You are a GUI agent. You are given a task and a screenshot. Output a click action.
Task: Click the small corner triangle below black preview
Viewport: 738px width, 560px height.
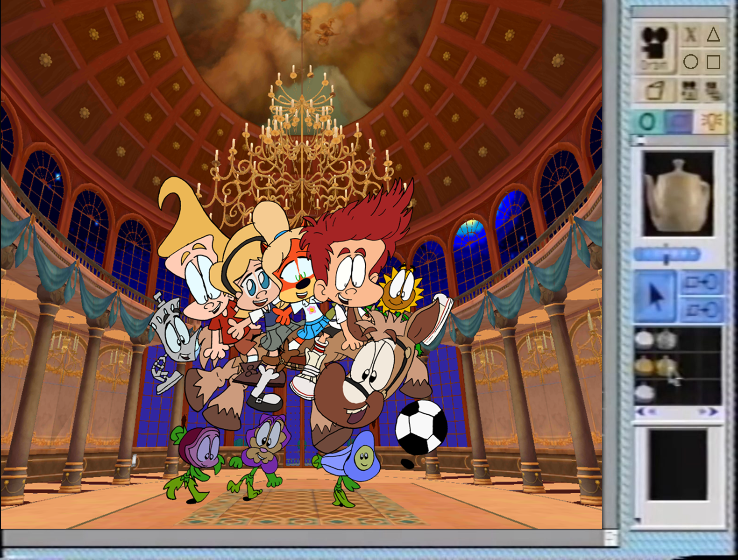point(637,520)
